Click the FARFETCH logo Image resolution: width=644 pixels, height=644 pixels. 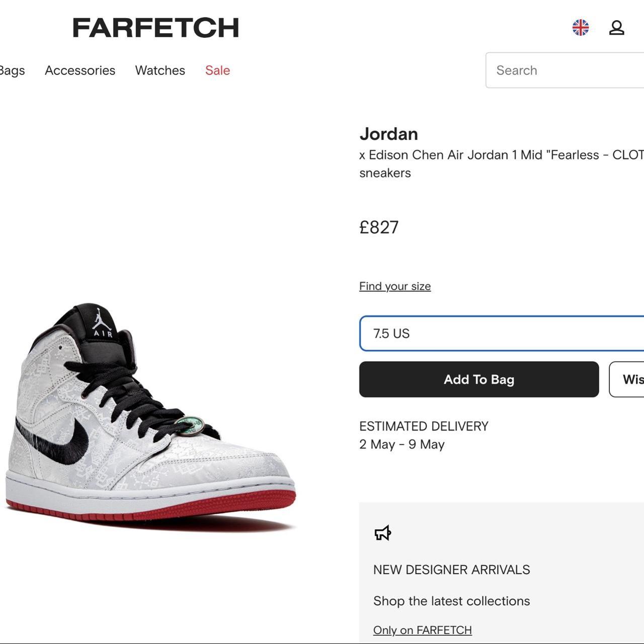(155, 28)
